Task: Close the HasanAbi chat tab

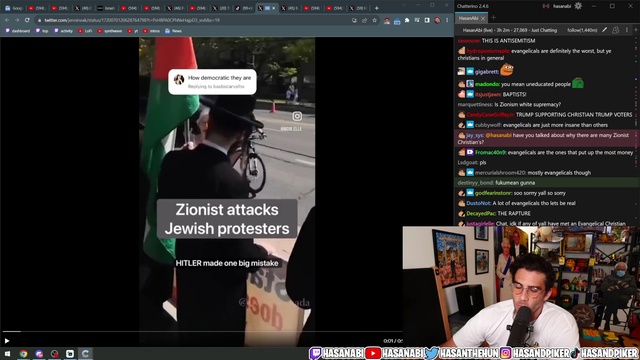Action: click(483, 18)
